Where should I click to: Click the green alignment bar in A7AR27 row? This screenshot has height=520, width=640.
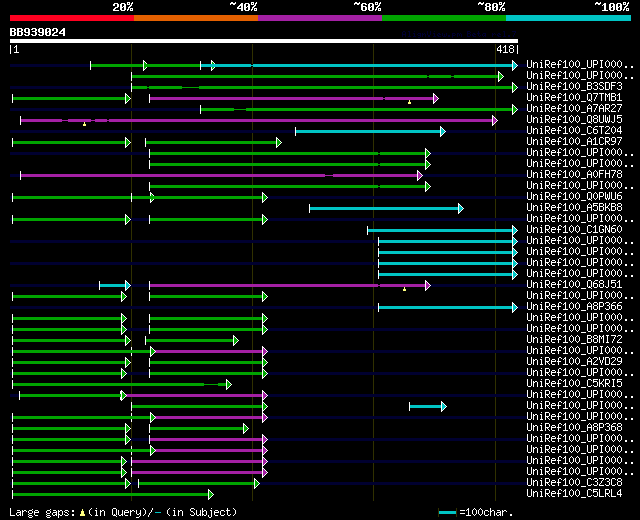tap(359, 109)
